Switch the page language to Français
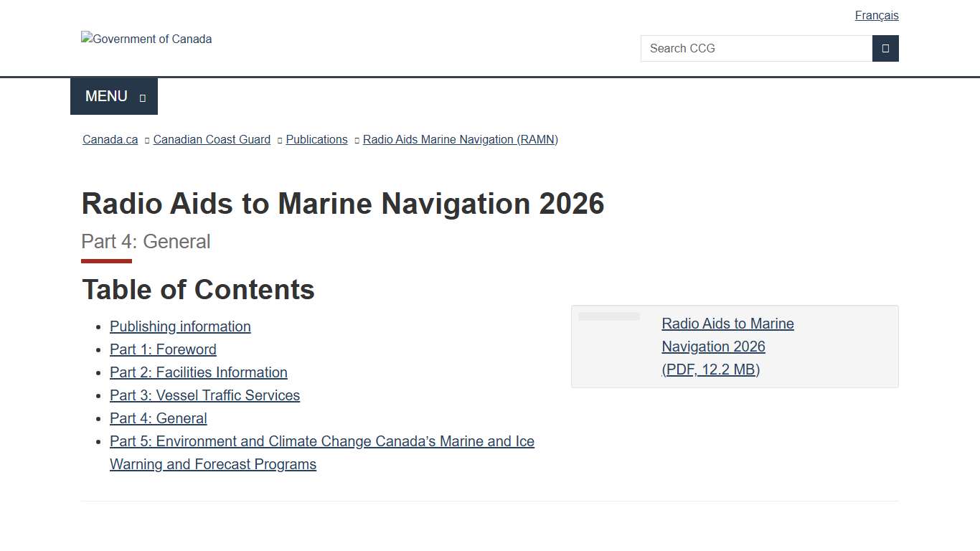This screenshot has height=551, width=980. pos(876,15)
